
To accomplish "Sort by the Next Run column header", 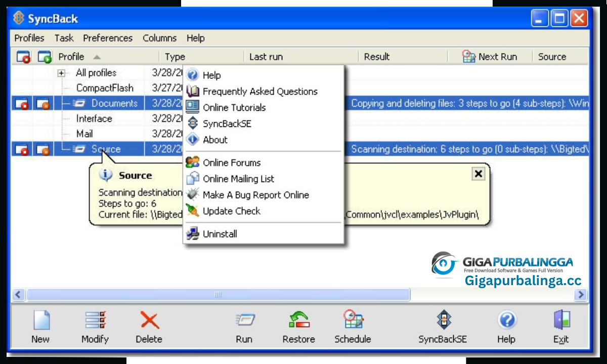I will 490,57.
